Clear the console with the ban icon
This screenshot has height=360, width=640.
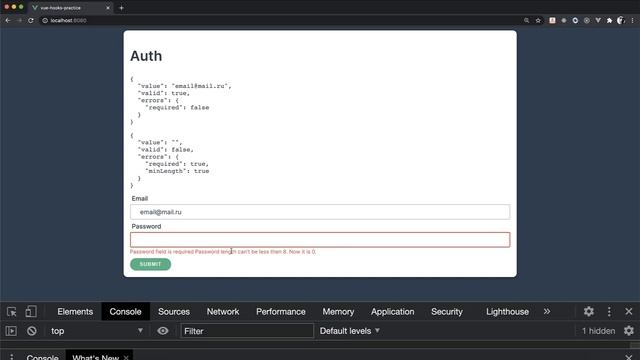pyautogui.click(x=31, y=331)
